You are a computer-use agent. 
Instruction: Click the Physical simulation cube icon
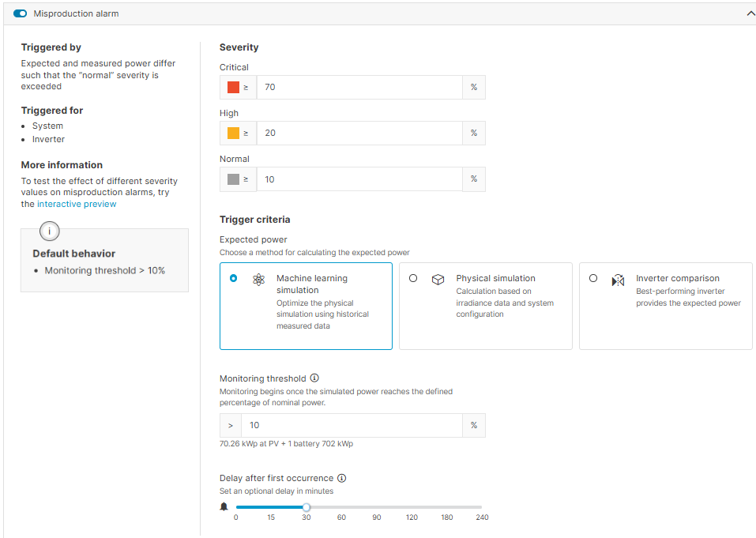pos(438,278)
